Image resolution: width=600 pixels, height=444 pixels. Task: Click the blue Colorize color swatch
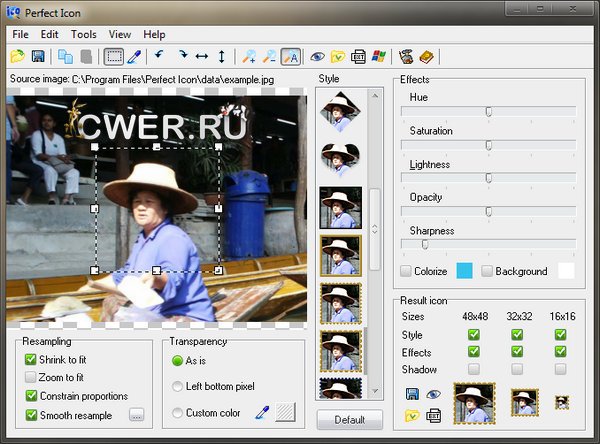[x=464, y=271]
